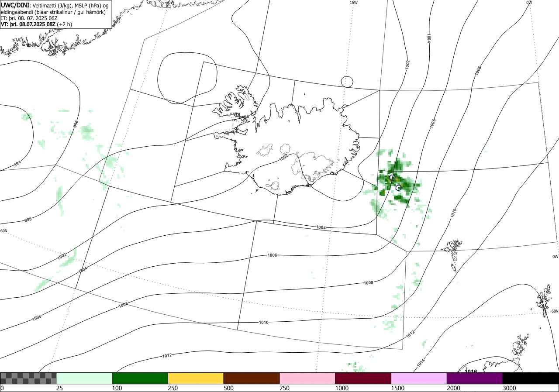Screen dimensions: 559x392
Task: Click the initial time line 'IT: þri. 08. 07. 2025 06Z'
Action: click(x=30, y=18)
